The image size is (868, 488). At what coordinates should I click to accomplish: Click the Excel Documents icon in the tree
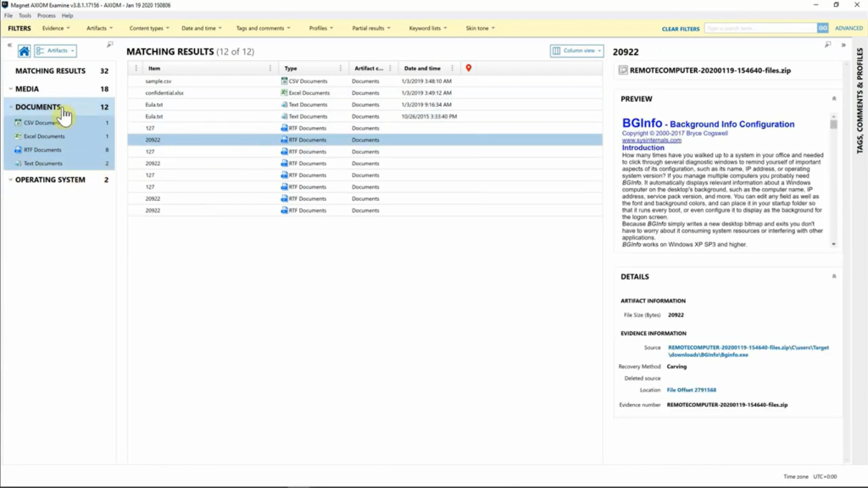click(x=19, y=136)
